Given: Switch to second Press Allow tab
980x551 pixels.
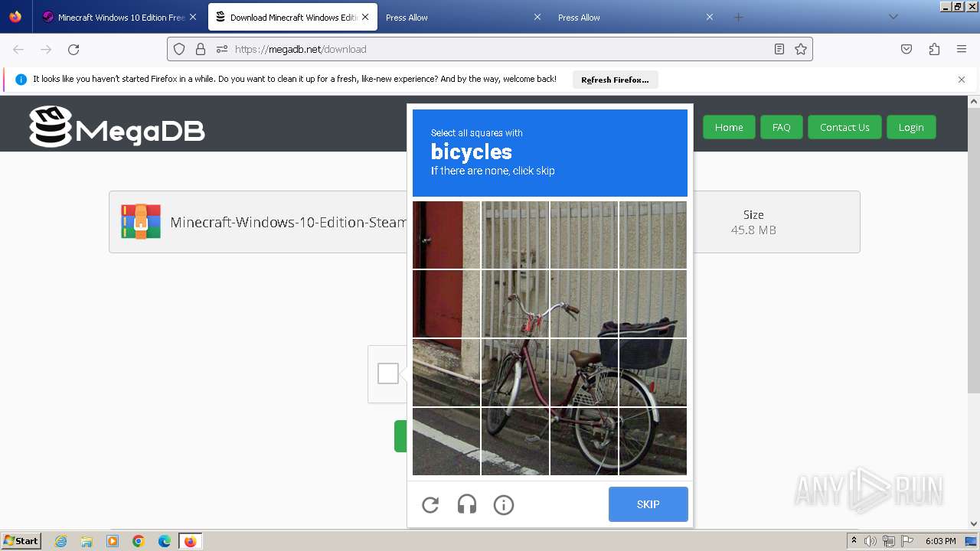Looking at the screenshot, I should (x=635, y=17).
